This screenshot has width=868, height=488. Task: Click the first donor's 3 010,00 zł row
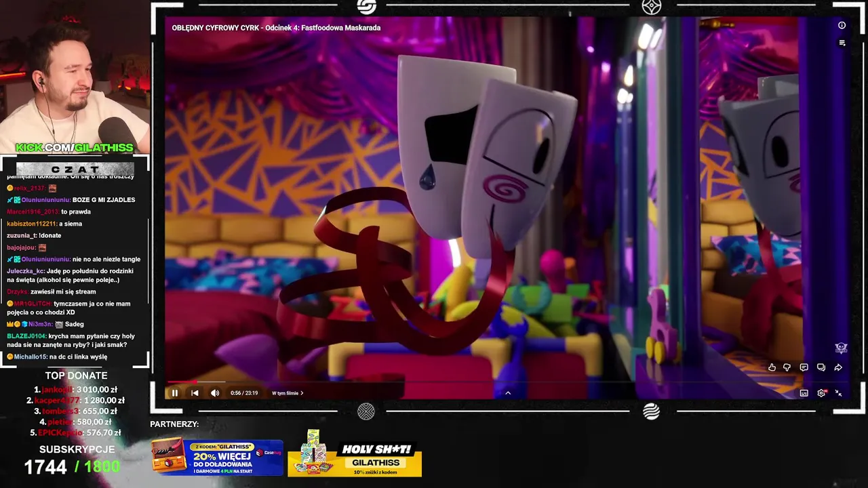coord(76,390)
